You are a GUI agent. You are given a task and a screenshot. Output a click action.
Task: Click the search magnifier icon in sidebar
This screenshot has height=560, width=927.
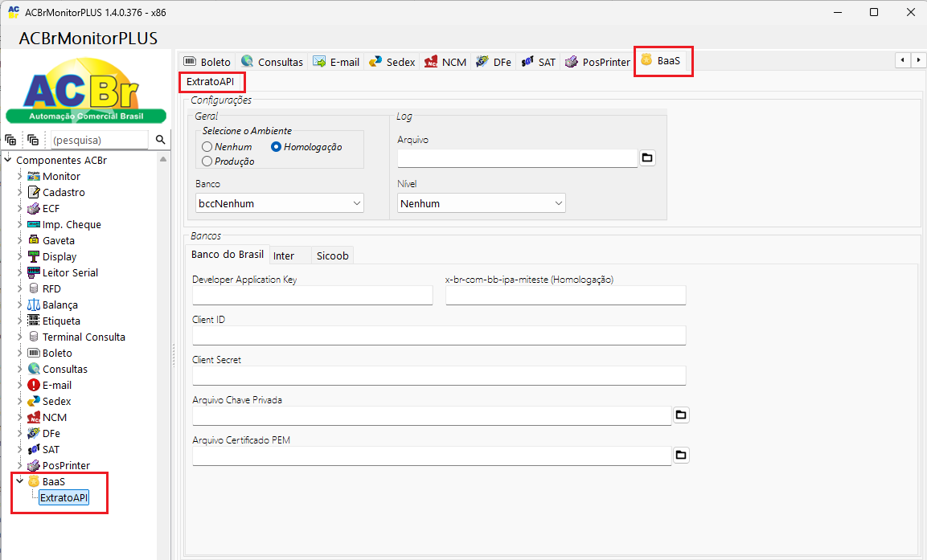click(160, 140)
